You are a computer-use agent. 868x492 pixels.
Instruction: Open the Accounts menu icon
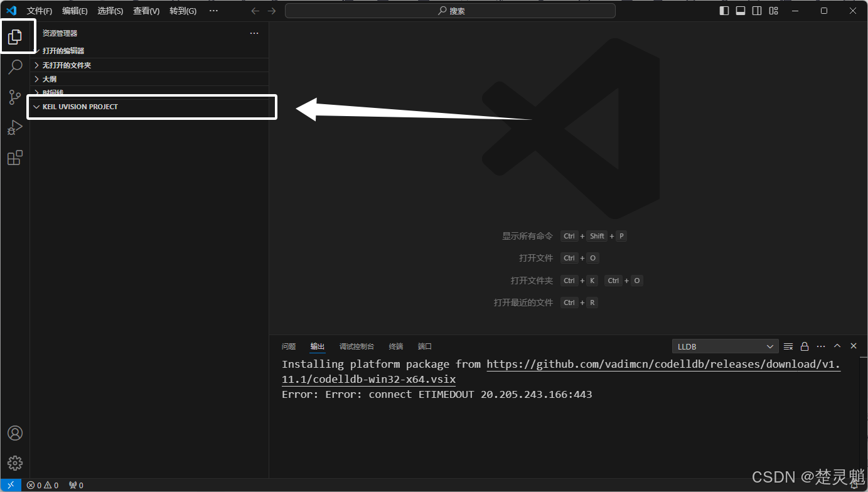pos(15,433)
